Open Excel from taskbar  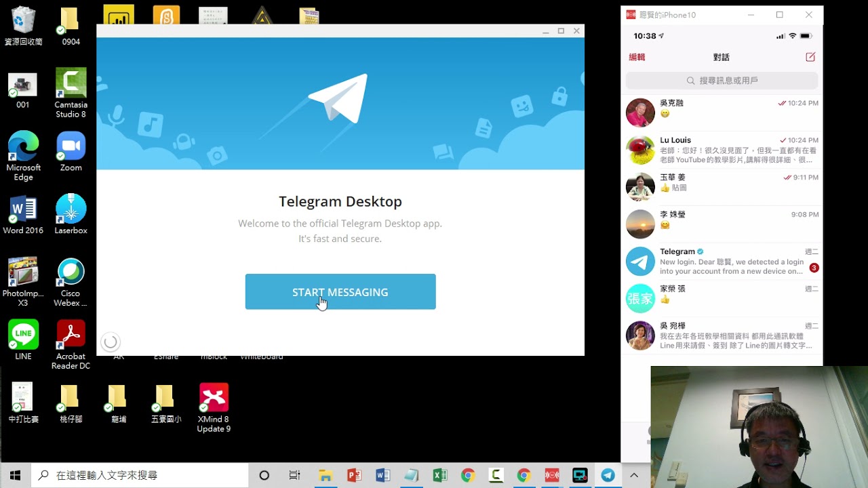[x=439, y=475]
